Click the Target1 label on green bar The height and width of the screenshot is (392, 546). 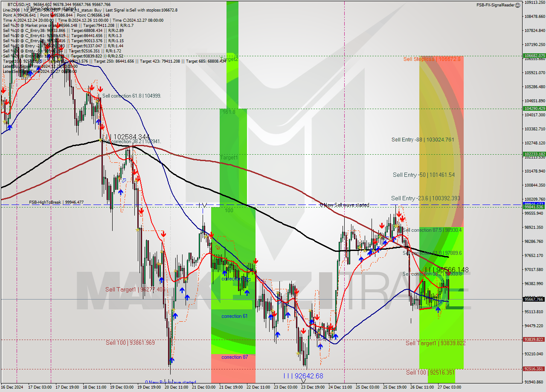229,158
